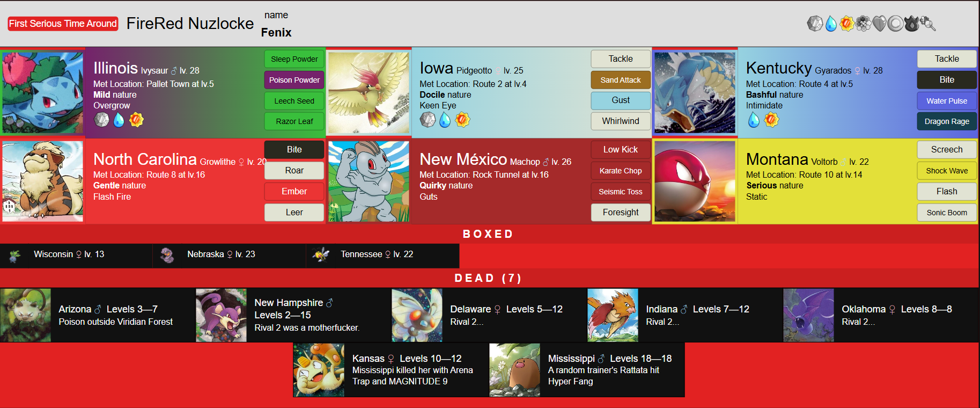Click Iowa's Cascade Badge icon
This screenshot has width=980, height=408.
(445, 120)
